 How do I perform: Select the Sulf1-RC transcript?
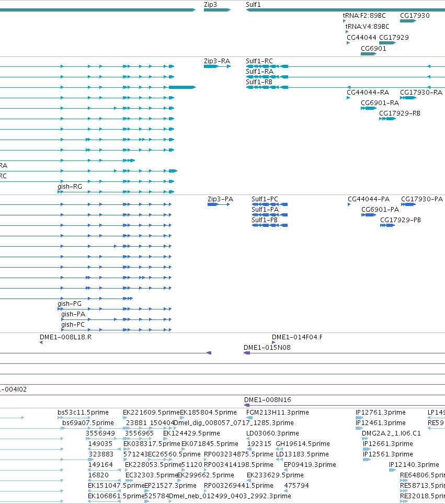coord(345,66)
